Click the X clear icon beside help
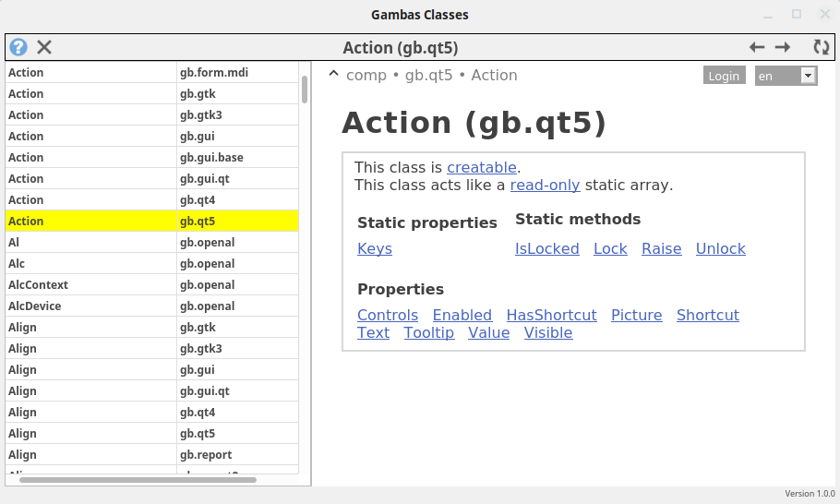The width and height of the screenshot is (840, 504). click(x=44, y=47)
